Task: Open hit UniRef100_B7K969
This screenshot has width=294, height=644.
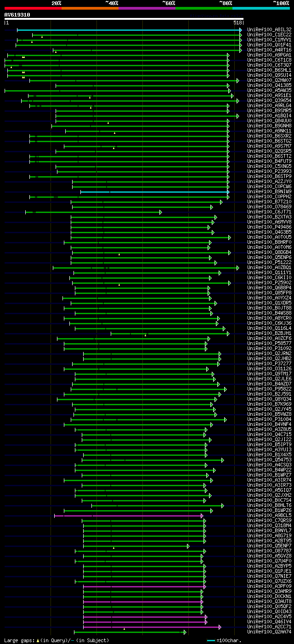Action: point(269,404)
